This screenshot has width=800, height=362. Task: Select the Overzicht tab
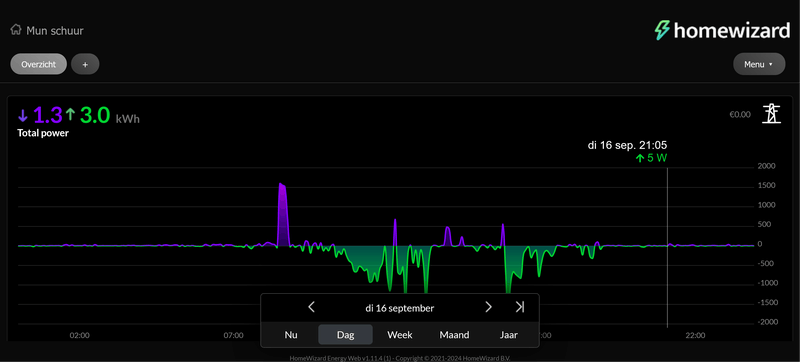point(39,64)
